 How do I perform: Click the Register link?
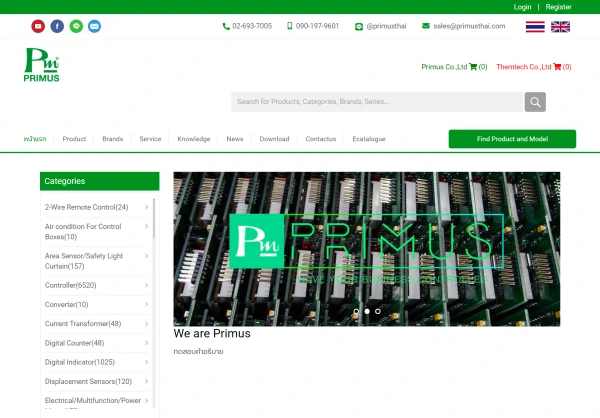[558, 7]
